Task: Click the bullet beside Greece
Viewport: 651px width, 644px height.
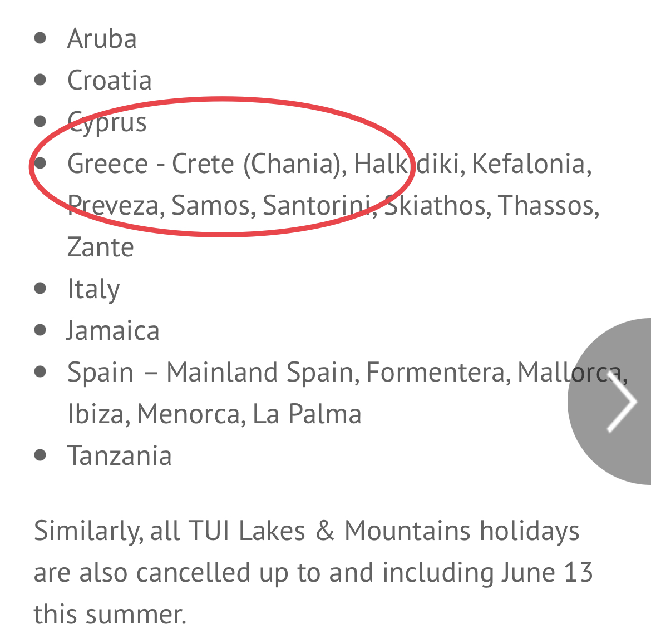Action: 40,164
